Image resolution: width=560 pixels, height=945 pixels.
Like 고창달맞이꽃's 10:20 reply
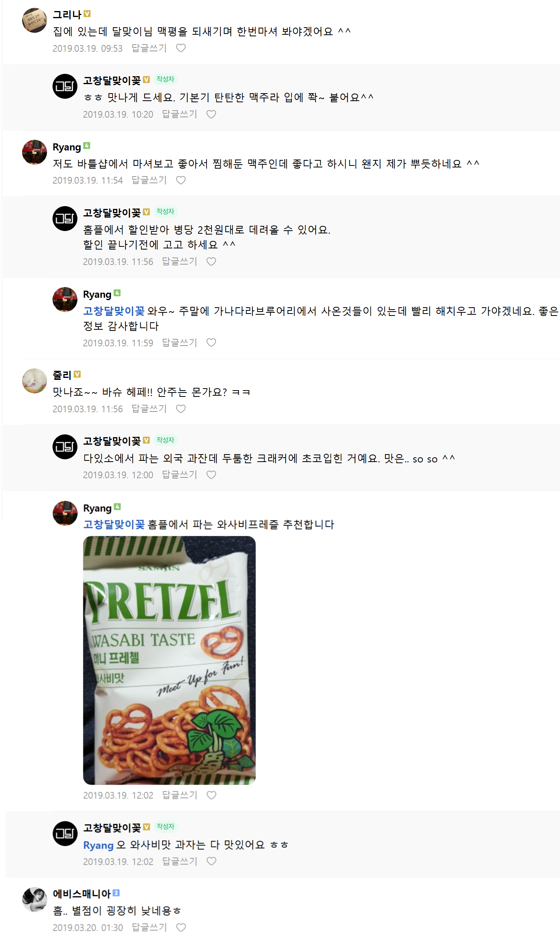211,115
